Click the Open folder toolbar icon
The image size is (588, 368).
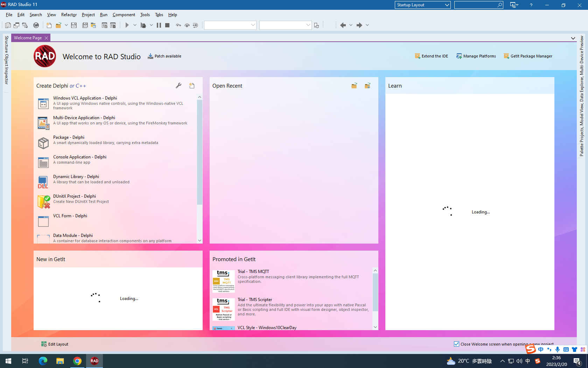[x=58, y=25]
